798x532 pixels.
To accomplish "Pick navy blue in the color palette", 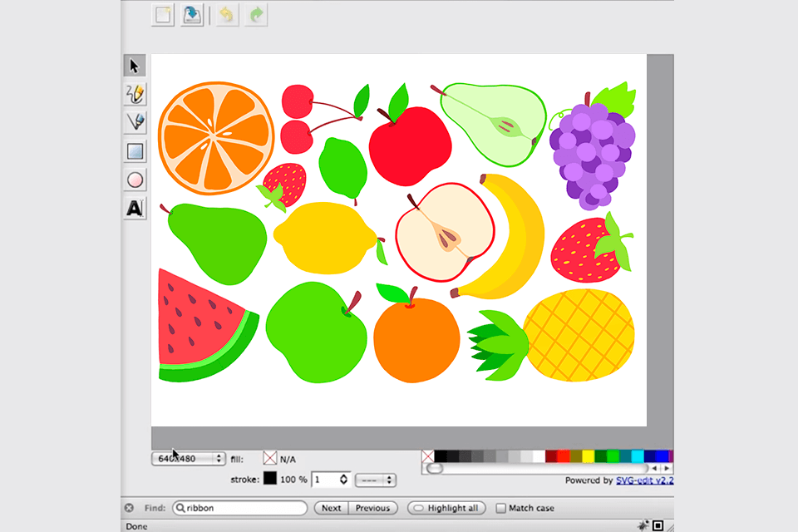I will [x=650, y=456].
